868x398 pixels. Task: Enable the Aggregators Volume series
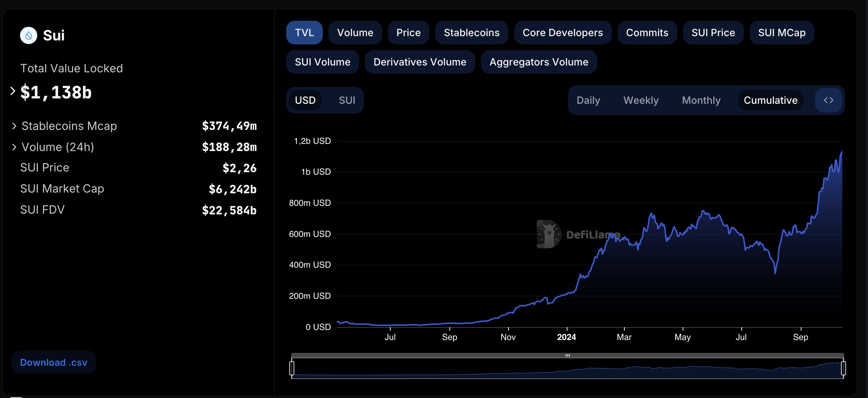[x=539, y=62]
